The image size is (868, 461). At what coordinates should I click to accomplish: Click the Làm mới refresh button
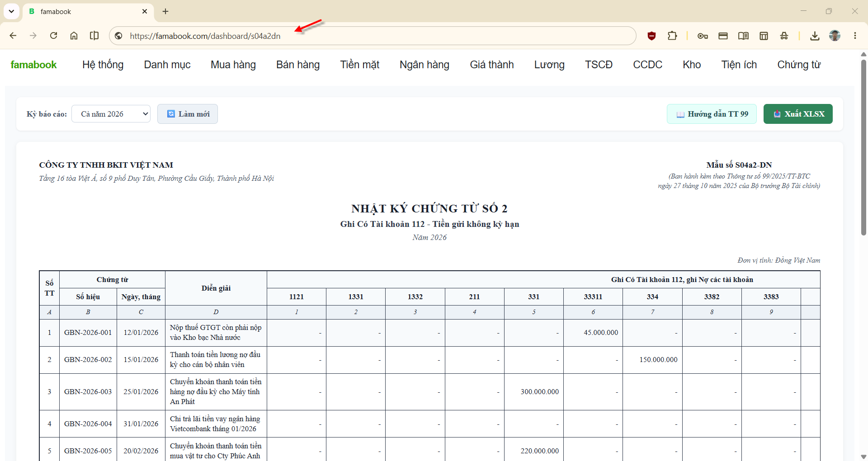188,114
